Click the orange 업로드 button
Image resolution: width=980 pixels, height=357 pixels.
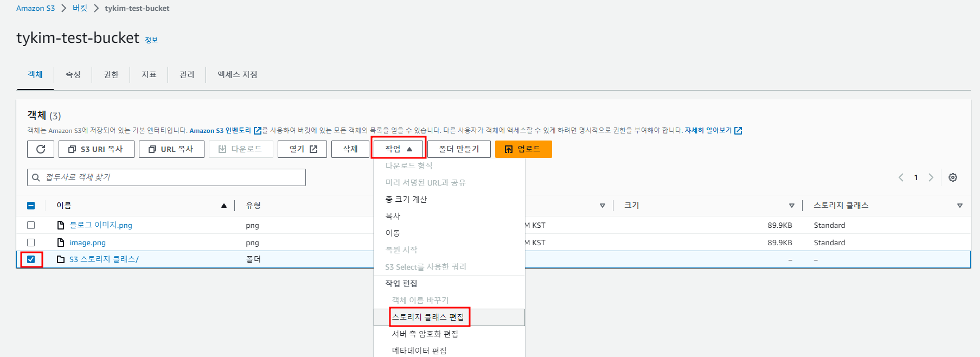coord(523,149)
